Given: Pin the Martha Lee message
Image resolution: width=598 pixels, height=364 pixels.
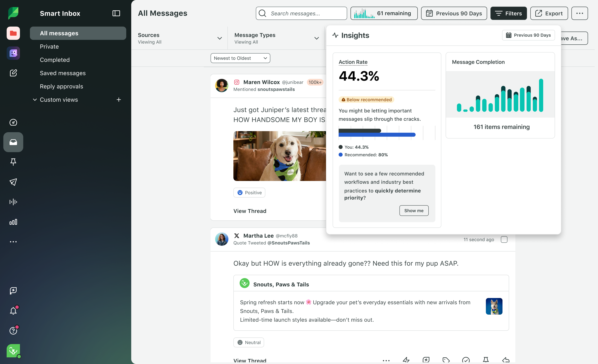Looking at the screenshot, I should [486, 360].
